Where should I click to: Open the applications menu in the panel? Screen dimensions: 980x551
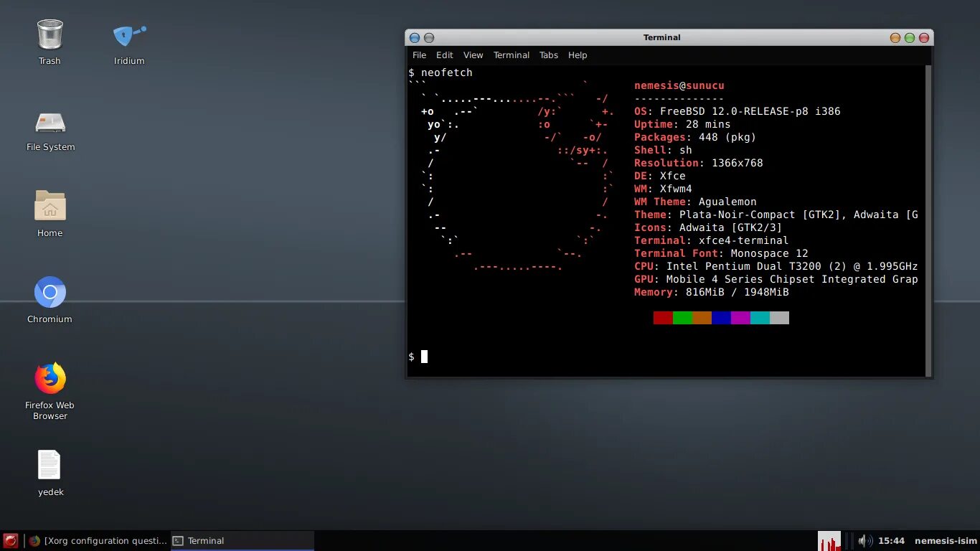(11, 541)
